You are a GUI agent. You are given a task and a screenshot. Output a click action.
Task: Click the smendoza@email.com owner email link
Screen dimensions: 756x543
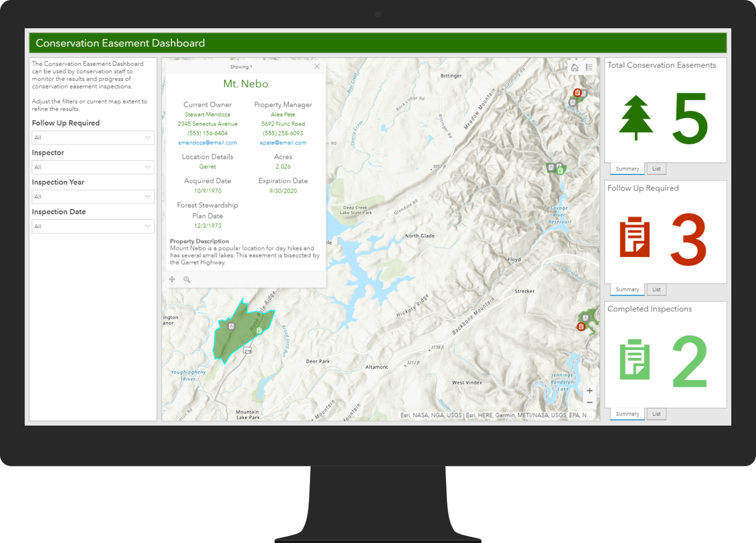pos(208,142)
